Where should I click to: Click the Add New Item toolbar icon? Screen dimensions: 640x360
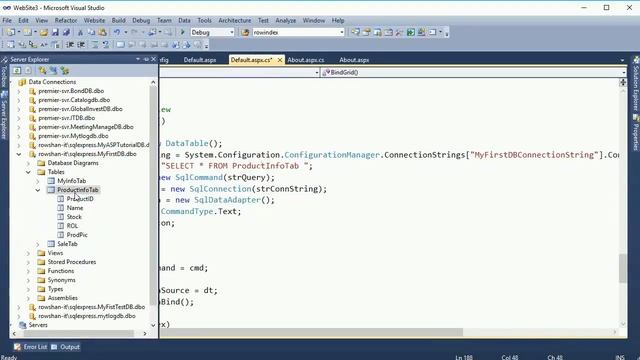pyautogui.click(x=27, y=32)
